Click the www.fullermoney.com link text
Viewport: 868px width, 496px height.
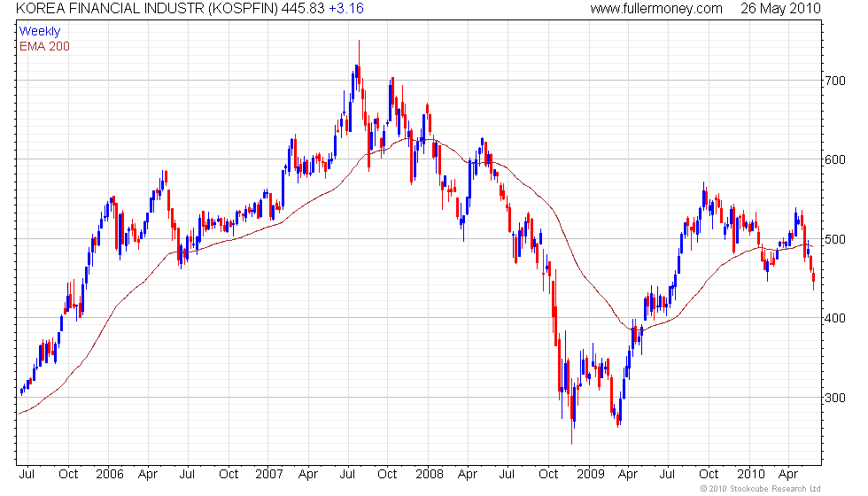[656, 9]
